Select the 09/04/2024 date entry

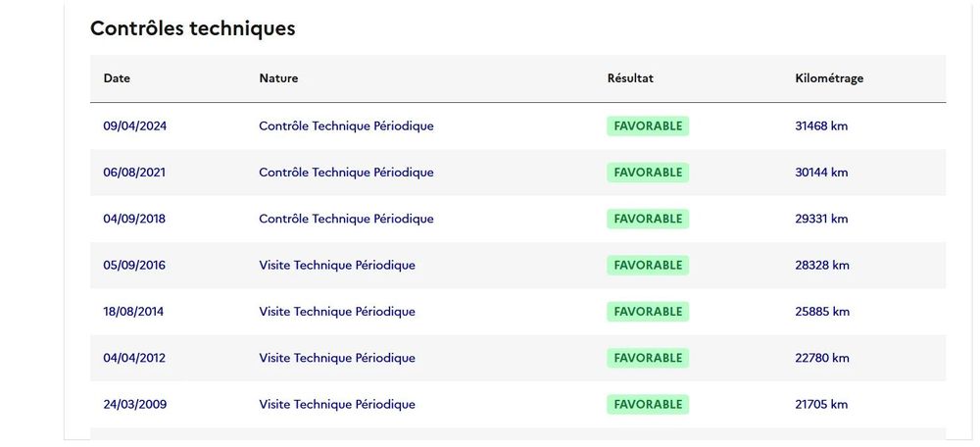pos(135,126)
